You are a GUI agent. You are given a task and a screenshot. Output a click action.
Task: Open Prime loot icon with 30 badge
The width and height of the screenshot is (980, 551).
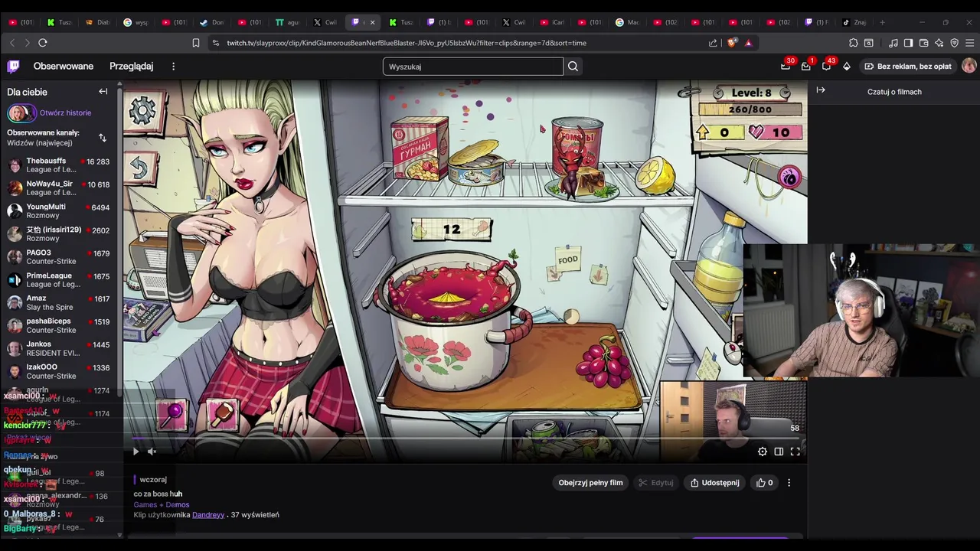tap(786, 67)
